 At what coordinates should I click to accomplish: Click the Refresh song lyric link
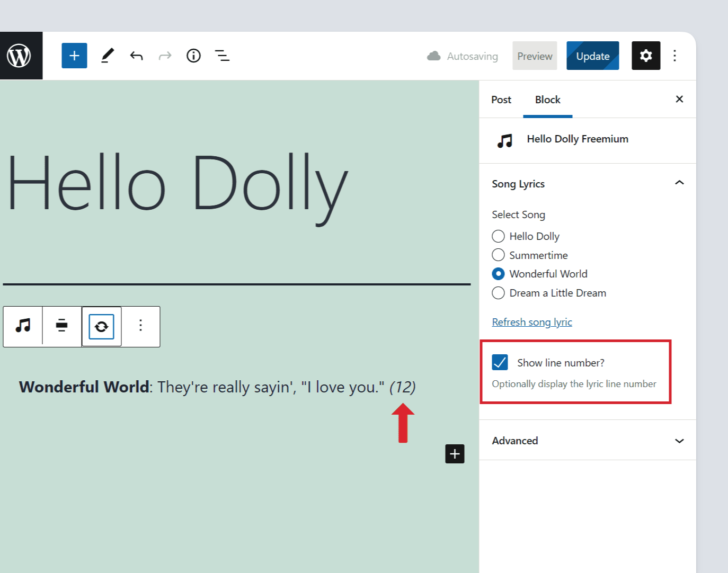[532, 322]
